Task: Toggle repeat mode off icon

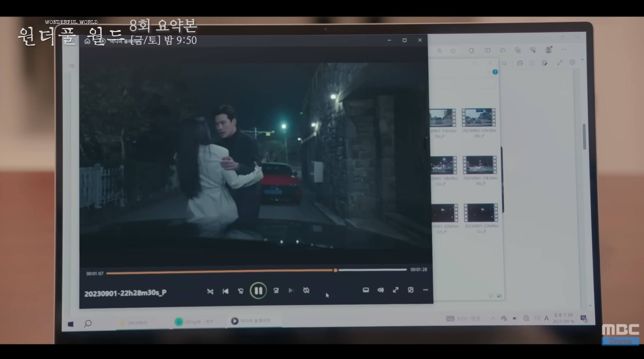Action: click(306, 290)
